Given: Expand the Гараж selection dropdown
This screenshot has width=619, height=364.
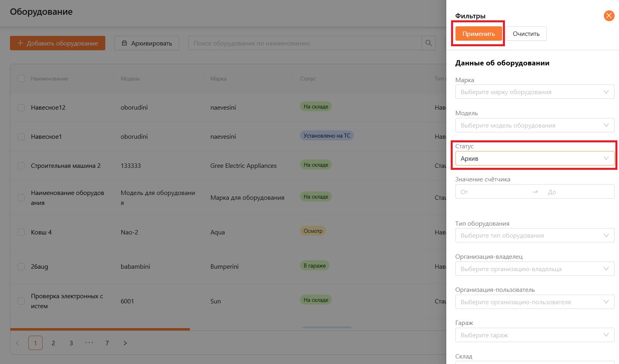Looking at the screenshot, I should [x=534, y=335].
